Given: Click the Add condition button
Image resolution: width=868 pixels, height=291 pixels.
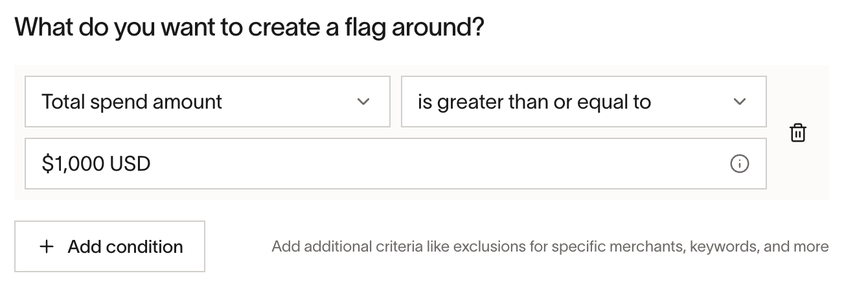Looking at the screenshot, I should coord(109,246).
